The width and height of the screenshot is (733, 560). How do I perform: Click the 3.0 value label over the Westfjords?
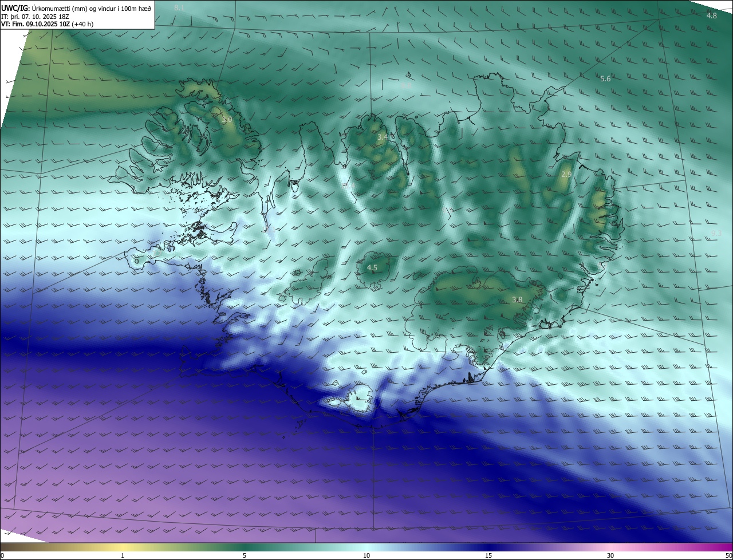click(227, 120)
